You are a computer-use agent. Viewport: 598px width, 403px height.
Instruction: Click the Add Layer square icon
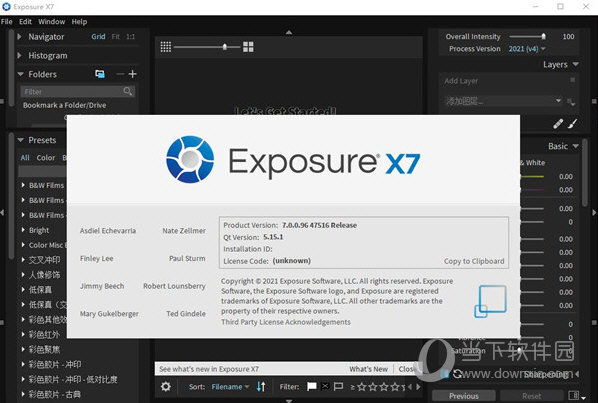click(572, 80)
